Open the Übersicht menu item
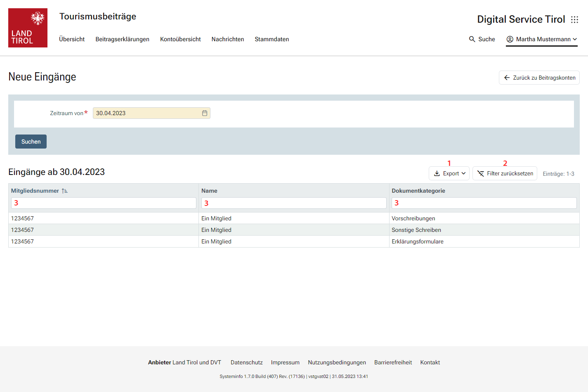 point(72,39)
